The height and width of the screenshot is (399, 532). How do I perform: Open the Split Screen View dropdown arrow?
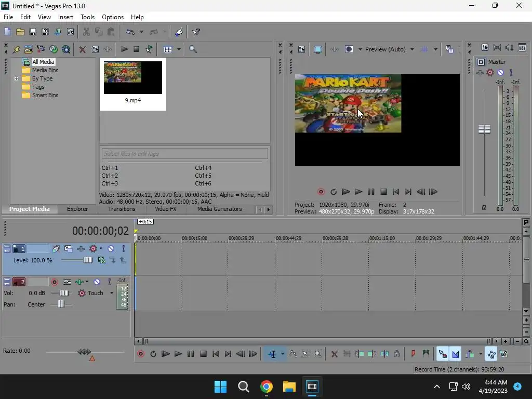(x=360, y=49)
